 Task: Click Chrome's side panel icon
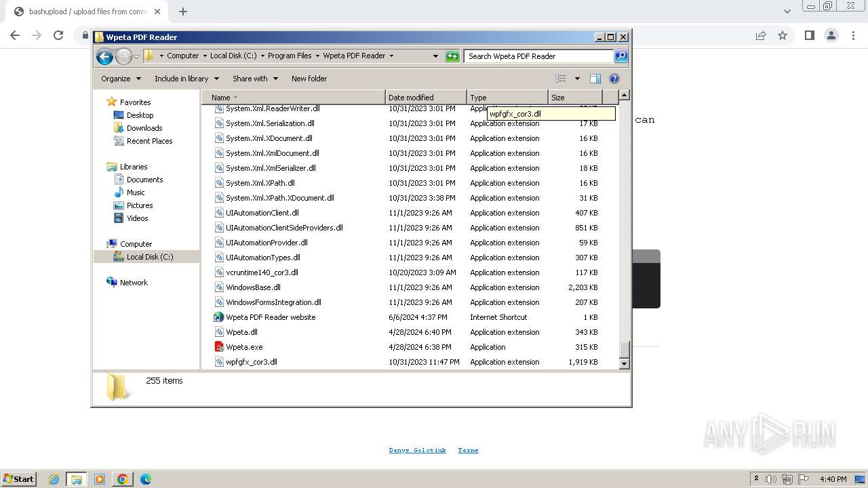(x=809, y=35)
